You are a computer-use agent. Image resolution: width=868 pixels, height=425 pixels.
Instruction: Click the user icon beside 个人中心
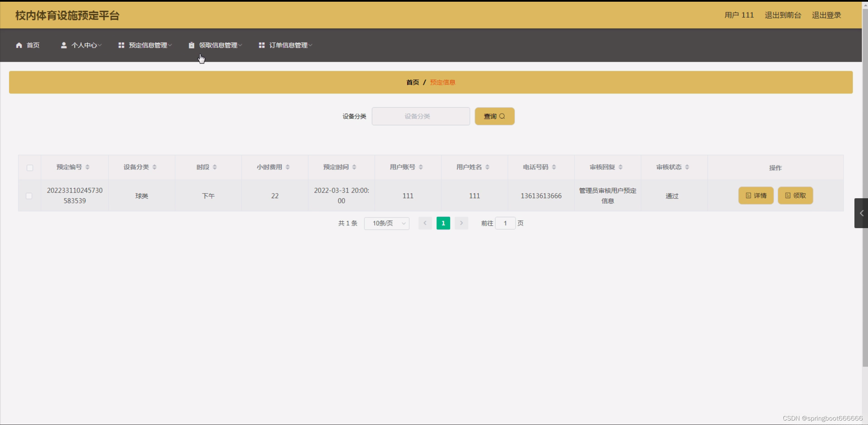[x=63, y=45]
